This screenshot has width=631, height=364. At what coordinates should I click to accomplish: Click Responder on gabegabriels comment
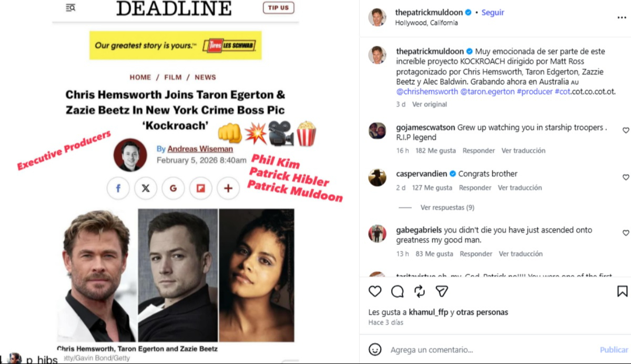click(x=476, y=254)
